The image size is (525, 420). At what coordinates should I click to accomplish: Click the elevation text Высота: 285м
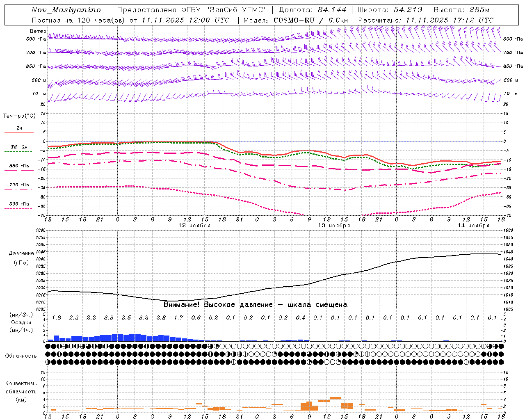click(461, 10)
